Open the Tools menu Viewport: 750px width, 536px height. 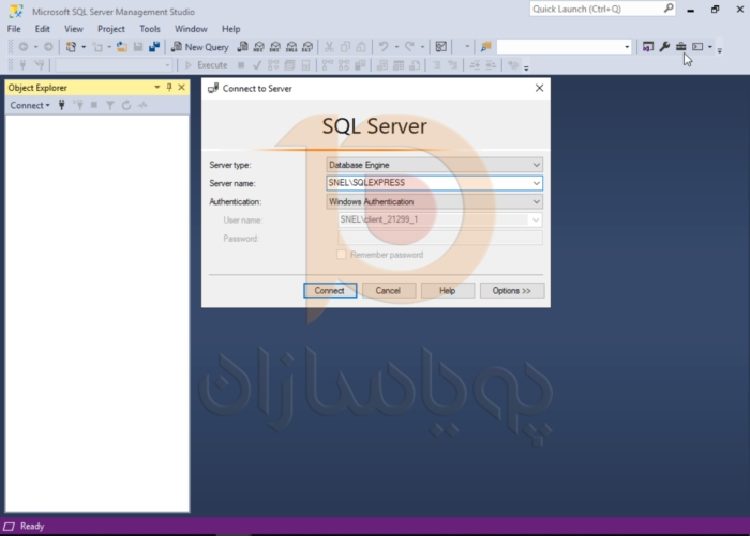coord(150,29)
